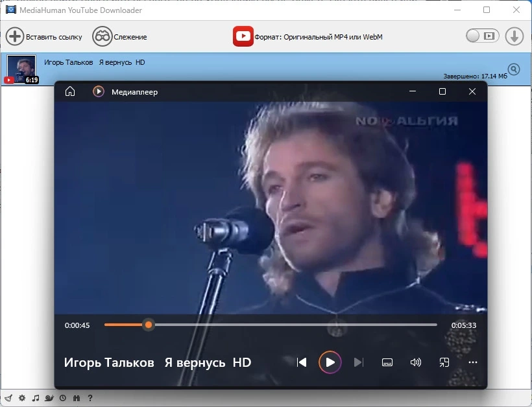Skip to previous track in media player
This screenshot has width=532, height=407.
click(301, 362)
